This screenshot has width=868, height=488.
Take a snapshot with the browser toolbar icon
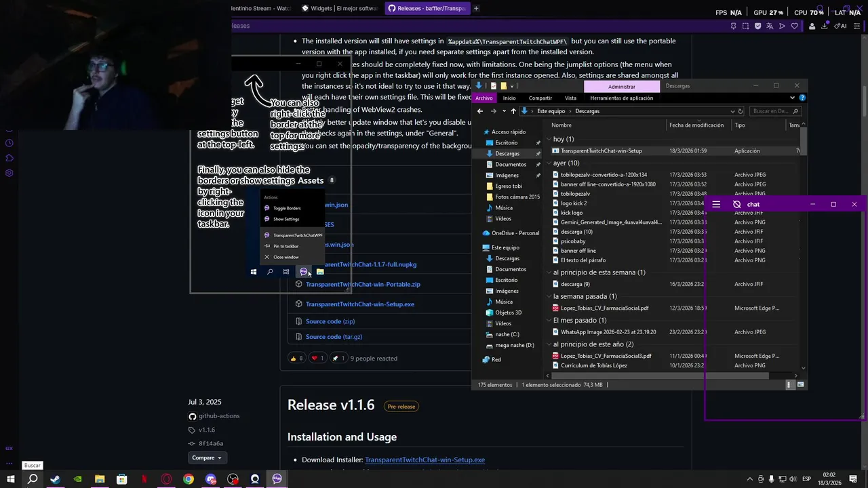745,26
